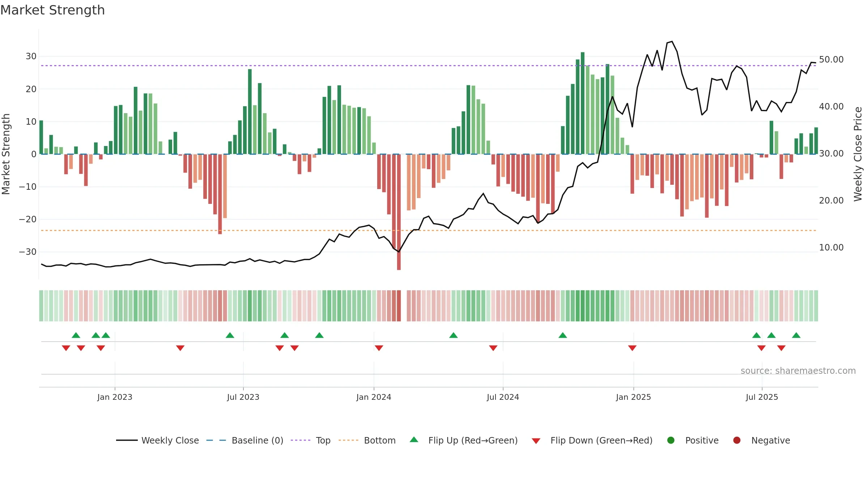Toggle Flip Up (Red→Green) legend entry
The width and height of the screenshot is (868, 488).
464,440
